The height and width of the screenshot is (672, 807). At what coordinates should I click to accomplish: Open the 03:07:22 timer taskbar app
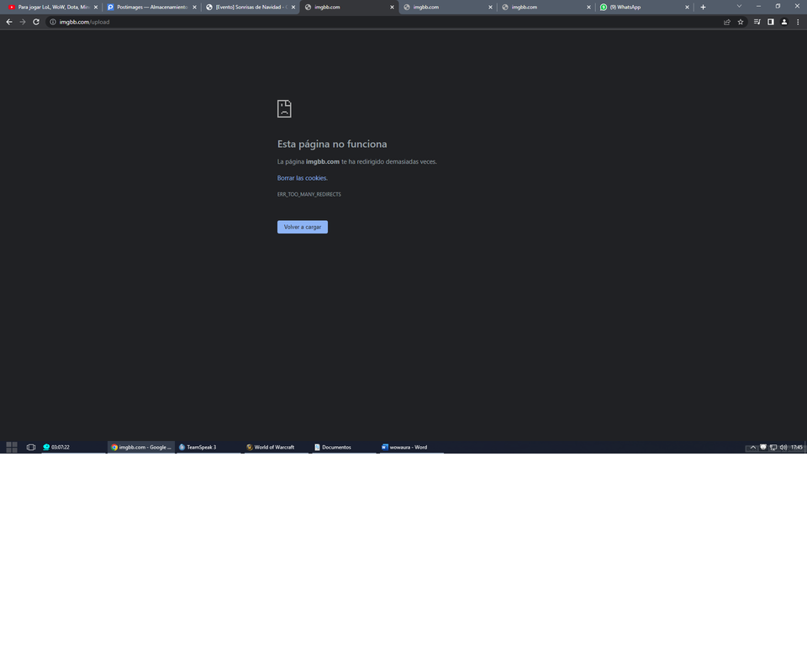point(72,448)
